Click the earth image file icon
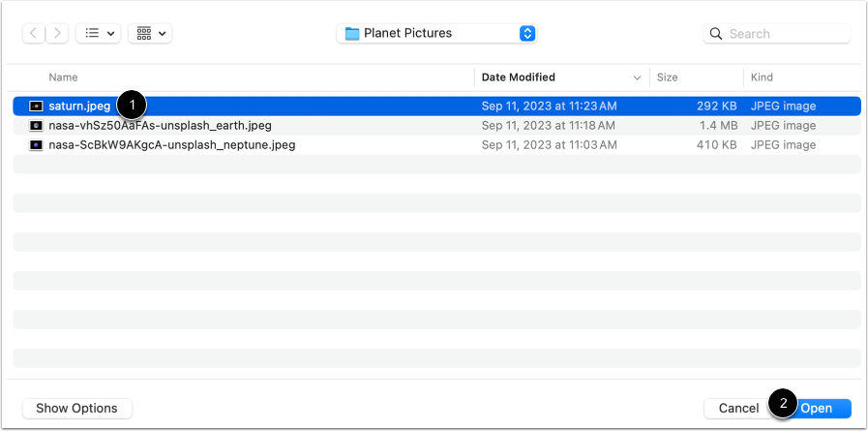Image resolution: width=868 pixels, height=431 pixels. click(36, 126)
